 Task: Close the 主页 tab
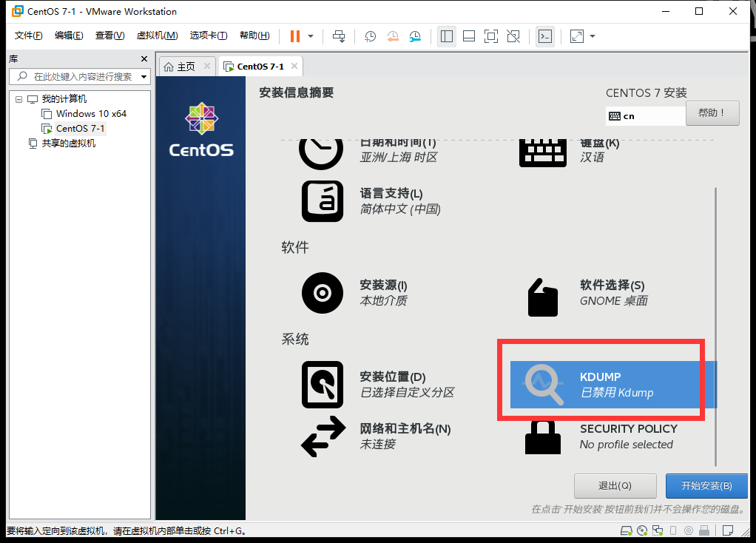207,66
